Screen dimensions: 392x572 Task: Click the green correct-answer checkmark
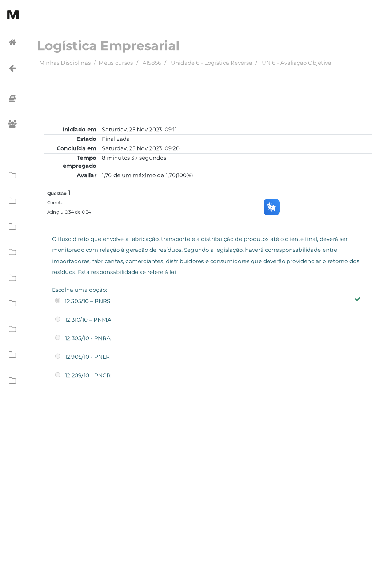(357, 299)
